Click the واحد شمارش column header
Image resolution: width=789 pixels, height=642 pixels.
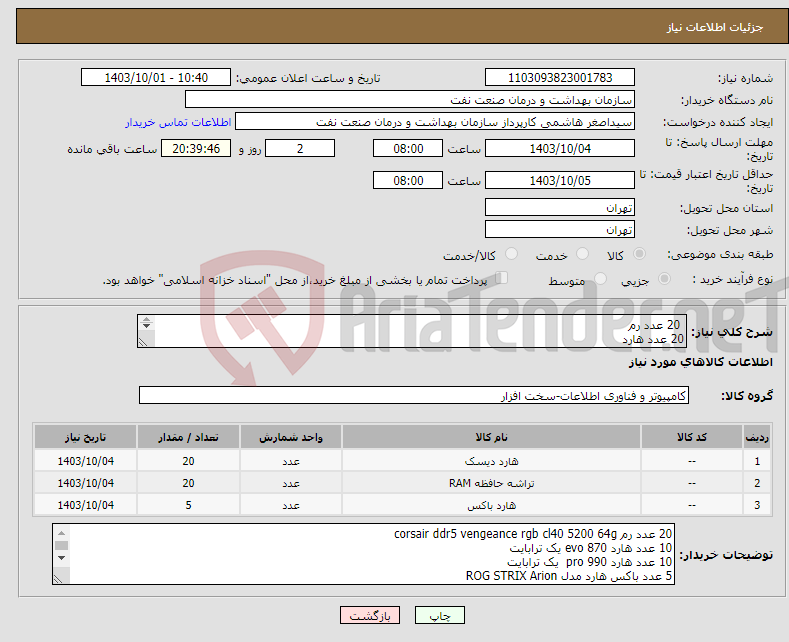pyautogui.click(x=291, y=437)
